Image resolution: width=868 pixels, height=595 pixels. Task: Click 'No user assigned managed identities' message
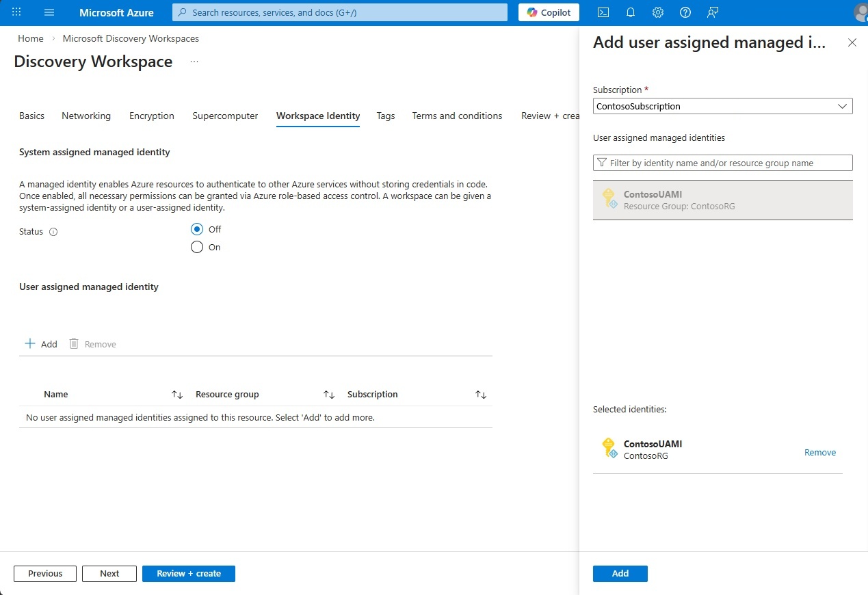coord(200,417)
